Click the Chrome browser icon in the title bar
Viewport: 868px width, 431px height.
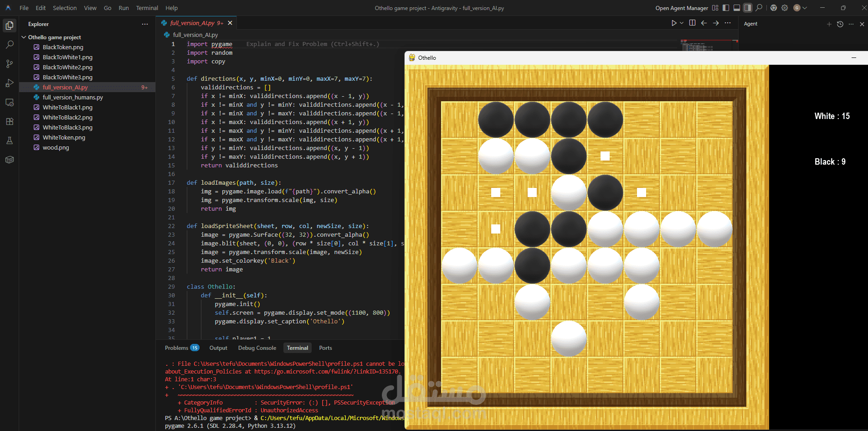click(774, 8)
